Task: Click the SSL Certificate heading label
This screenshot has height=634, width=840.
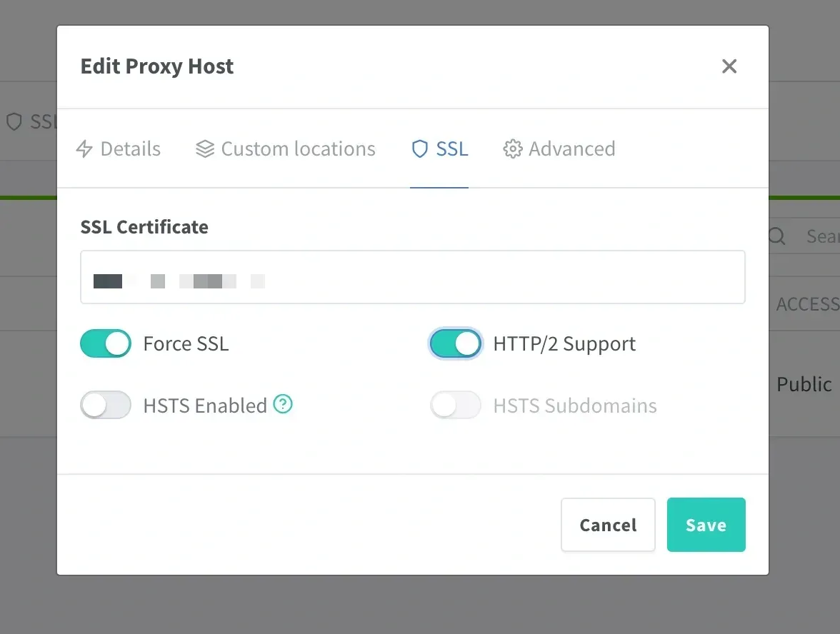Action: (144, 227)
